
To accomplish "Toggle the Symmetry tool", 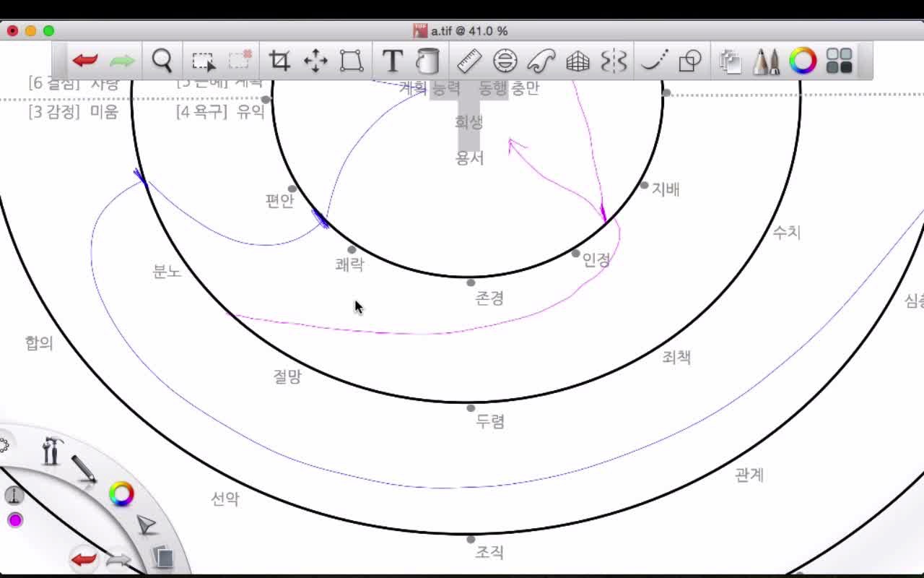I will (614, 61).
